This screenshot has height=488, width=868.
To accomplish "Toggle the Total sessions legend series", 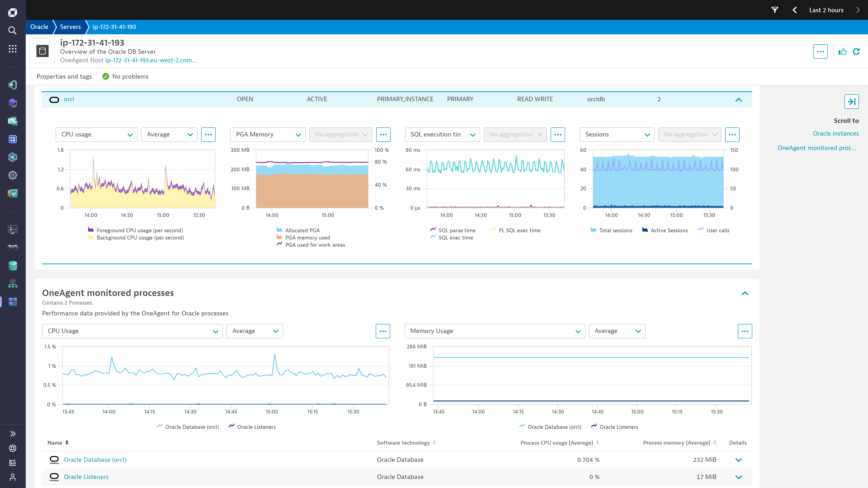I will click(x=611, y=230).
